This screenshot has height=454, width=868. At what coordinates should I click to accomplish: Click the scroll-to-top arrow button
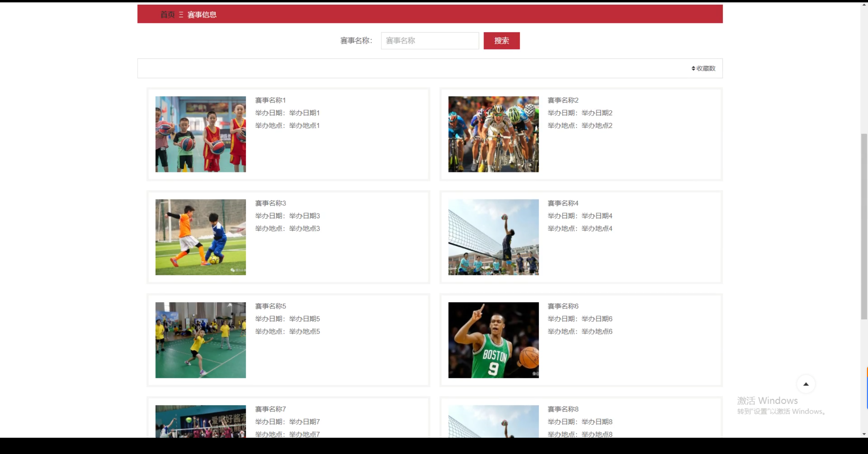tap(806, 384)
